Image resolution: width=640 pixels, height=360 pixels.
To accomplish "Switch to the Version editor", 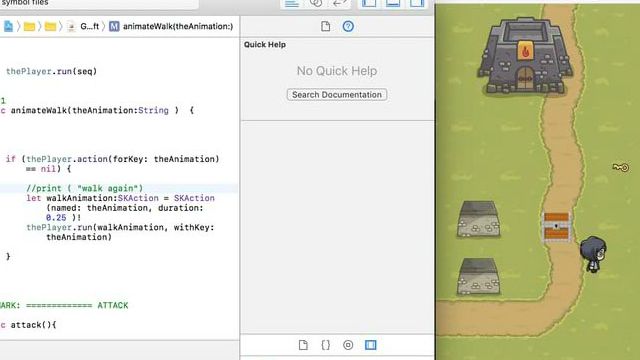I will click(340, 3).
